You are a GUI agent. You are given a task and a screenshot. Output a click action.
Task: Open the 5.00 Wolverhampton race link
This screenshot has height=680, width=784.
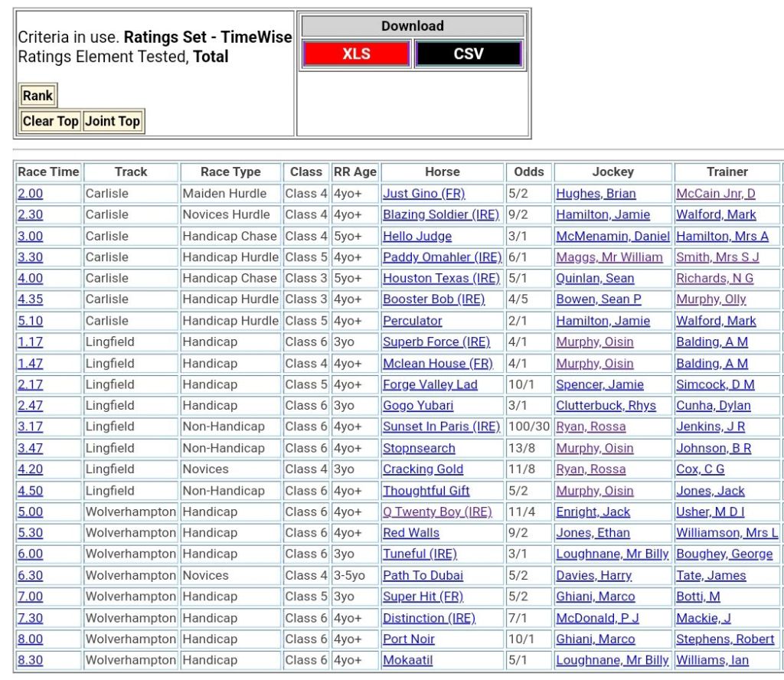point(31,512)
